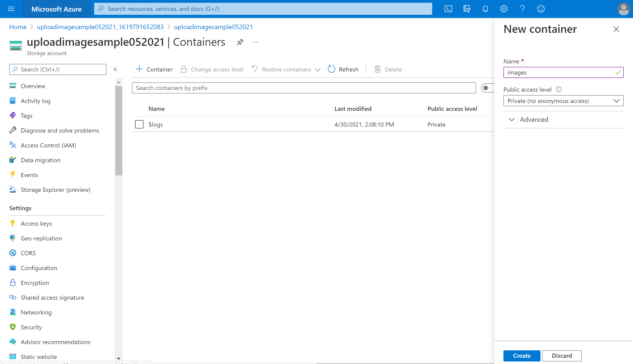Open the Public access level dropdown
Screen dimensions: 633x364
(563, 101)
